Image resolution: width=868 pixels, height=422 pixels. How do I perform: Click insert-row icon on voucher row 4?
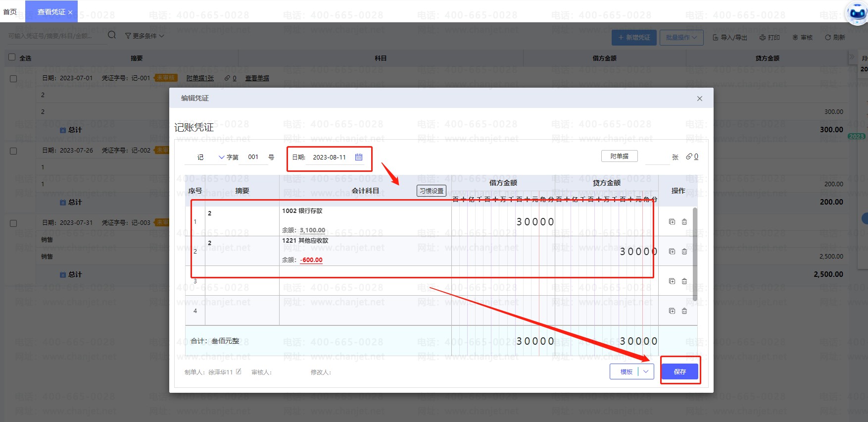672,311
